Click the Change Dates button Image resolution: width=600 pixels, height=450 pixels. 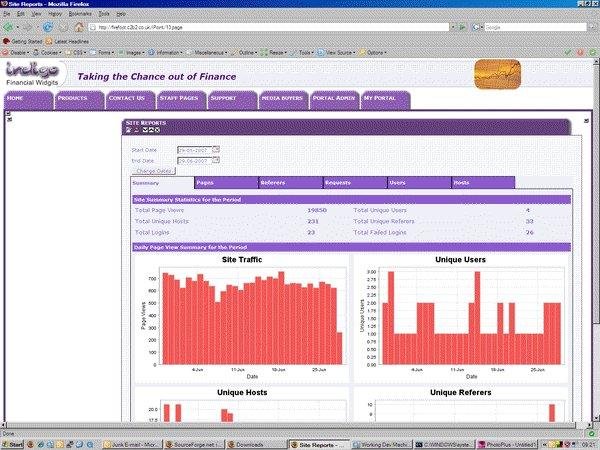pos(153,171)
